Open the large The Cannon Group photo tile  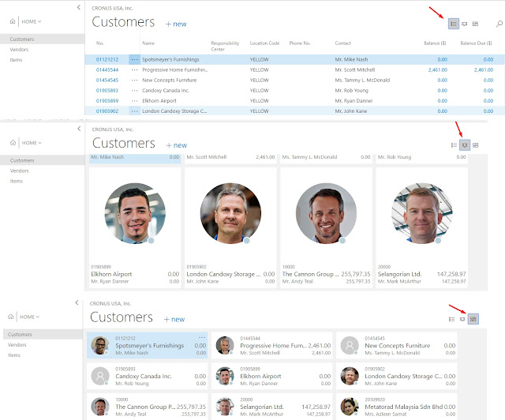point(326,227)
